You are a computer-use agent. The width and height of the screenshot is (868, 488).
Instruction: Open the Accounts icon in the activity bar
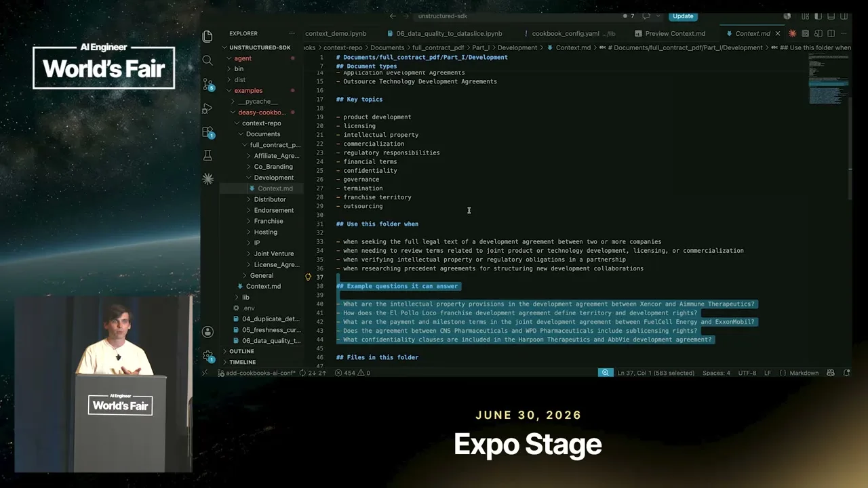coord(208,332)
